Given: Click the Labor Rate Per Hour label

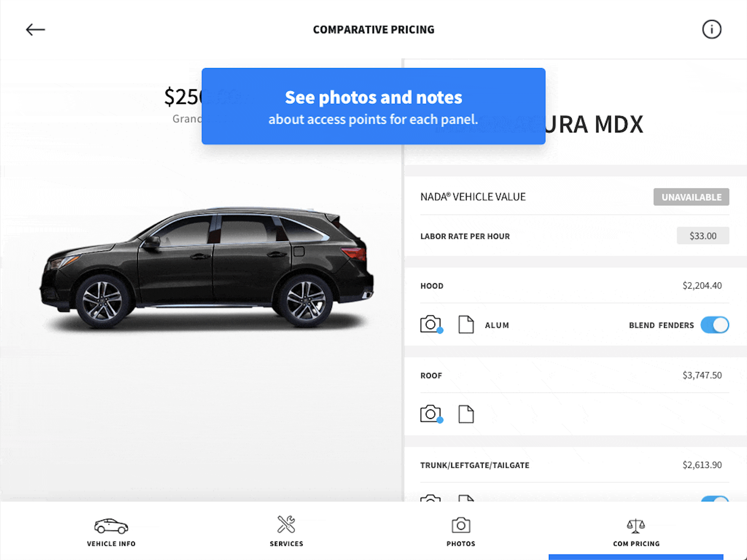Looking at the screenshot, I should pos(465,236).
